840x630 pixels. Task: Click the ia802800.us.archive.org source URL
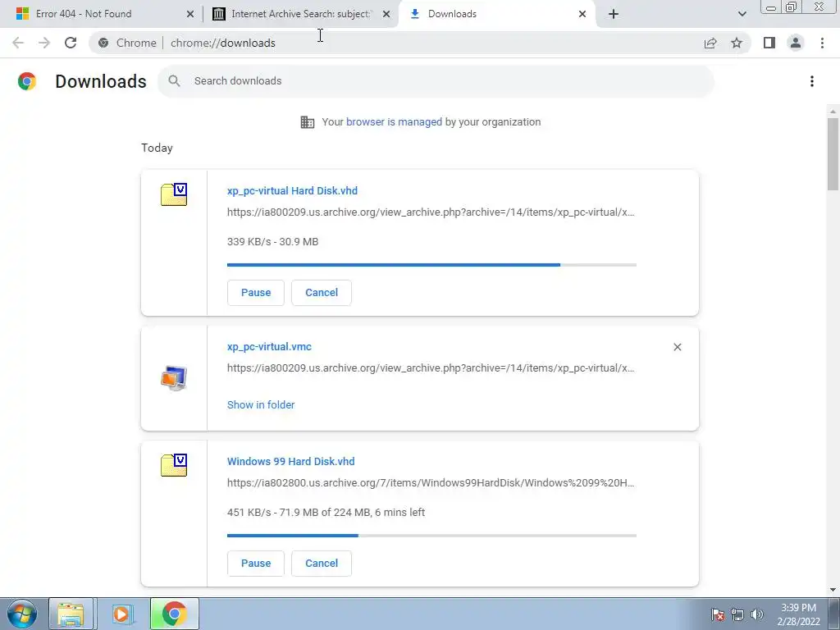pyautogui.click(x=431, y=482)
